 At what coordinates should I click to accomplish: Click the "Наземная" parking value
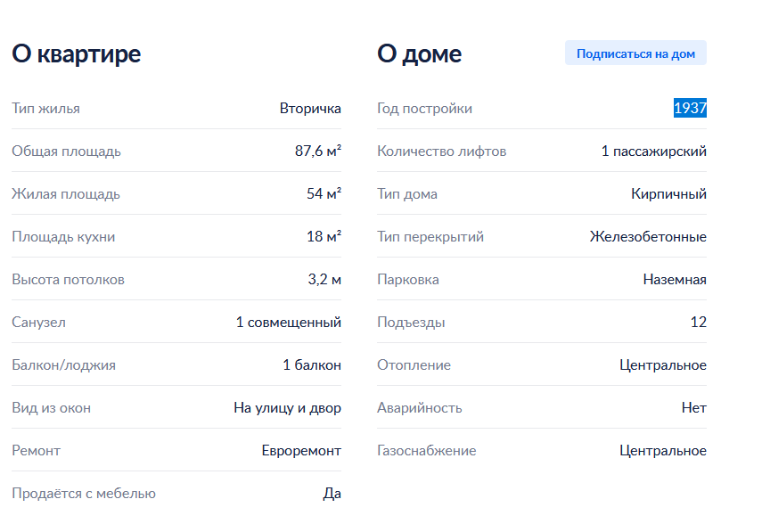coord(675,280)
